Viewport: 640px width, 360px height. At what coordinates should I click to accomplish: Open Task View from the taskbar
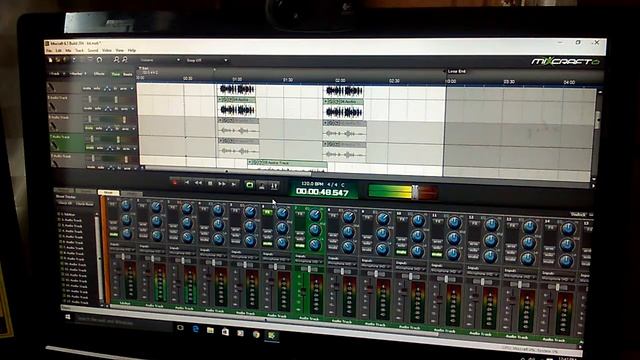tap(180, 327)
